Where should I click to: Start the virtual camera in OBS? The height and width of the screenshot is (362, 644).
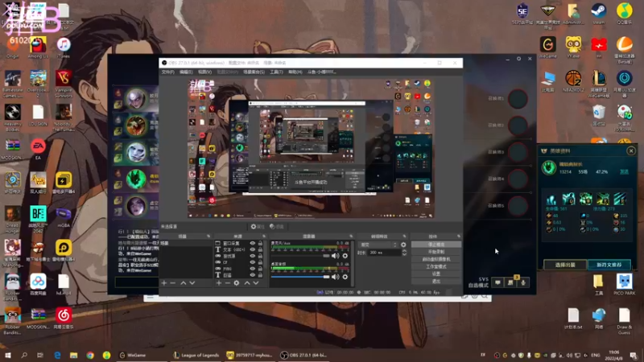point(436,259)
